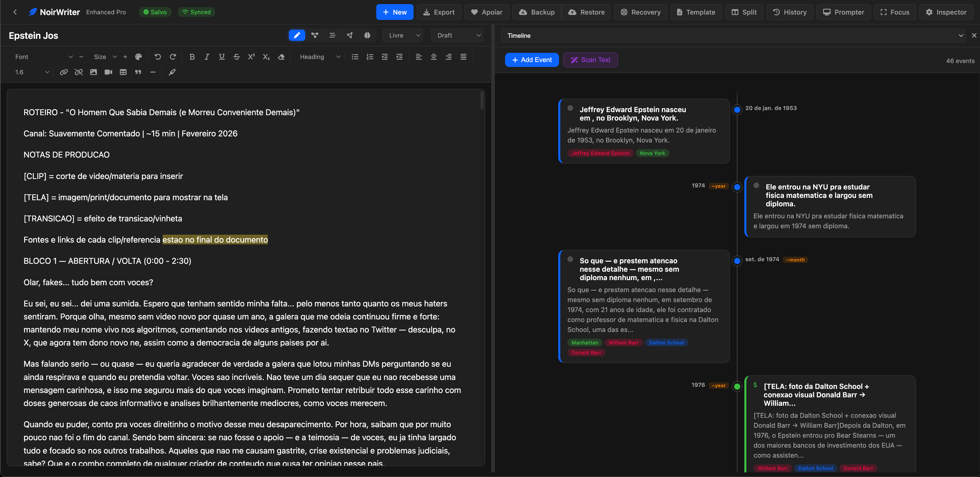Insert an image using the image icon
This screenshot has width=980, height=477.
[94, 72]
